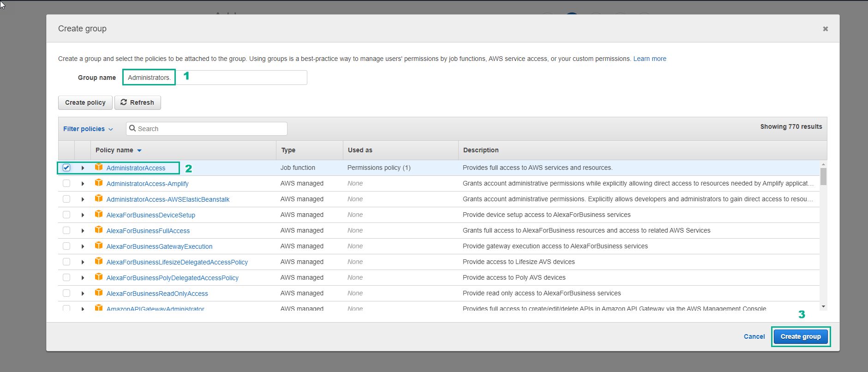Click the Description column header
The height and width of the screenshot is (372, 868).
pos(481,150)
